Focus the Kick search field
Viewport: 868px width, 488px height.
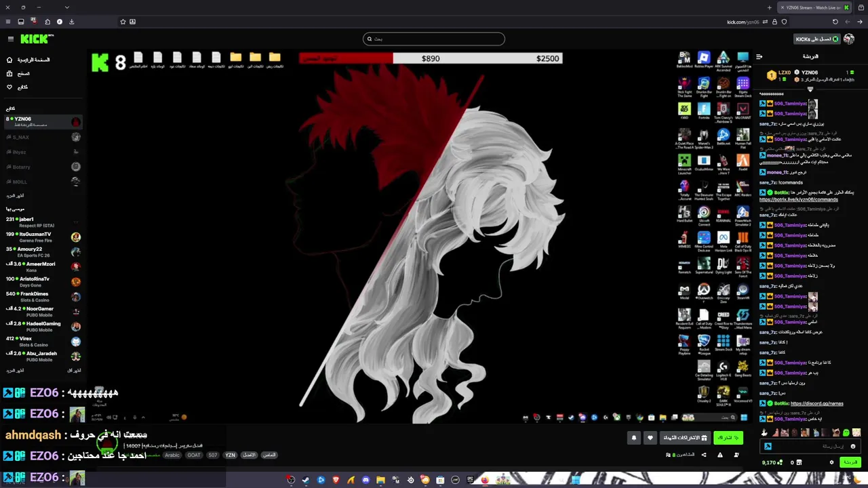434,39
